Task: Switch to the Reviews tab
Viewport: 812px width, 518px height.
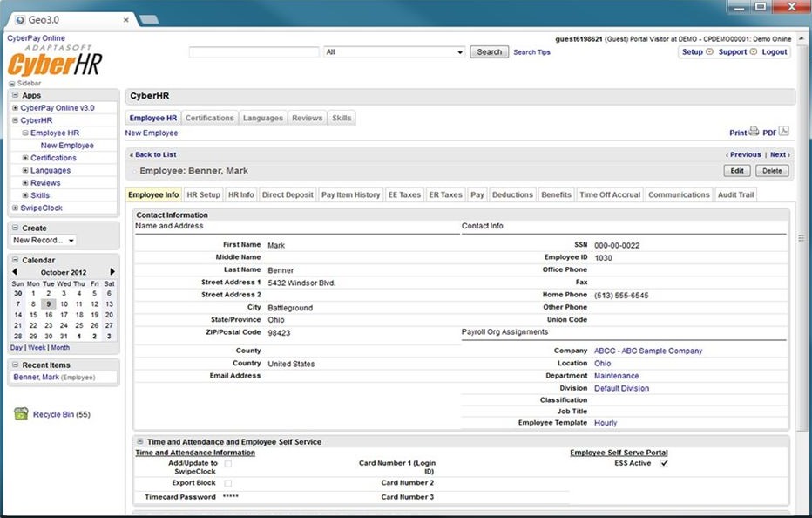Action: (x=307, y=119)
